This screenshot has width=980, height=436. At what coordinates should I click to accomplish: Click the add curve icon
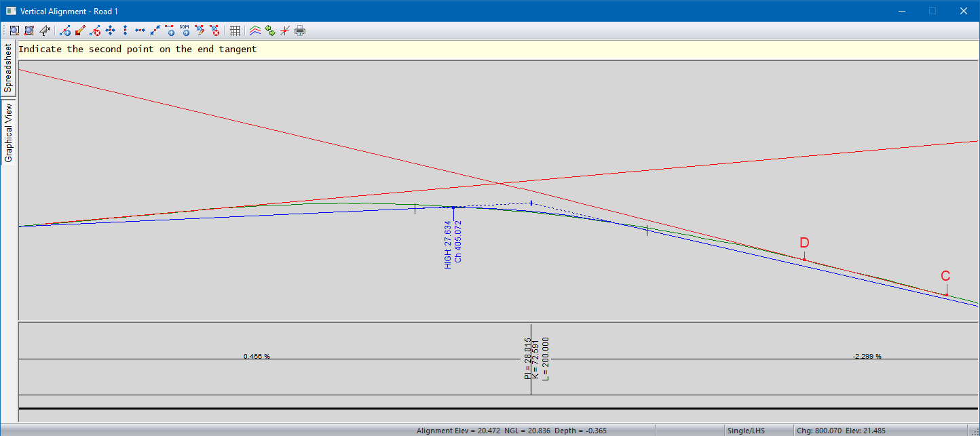170,31
